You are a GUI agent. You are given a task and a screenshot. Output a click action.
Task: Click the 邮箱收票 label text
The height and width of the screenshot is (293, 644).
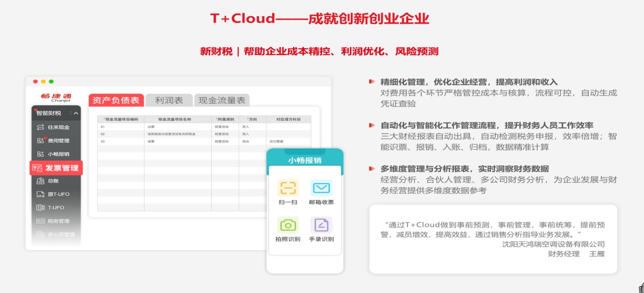[321, 202]
